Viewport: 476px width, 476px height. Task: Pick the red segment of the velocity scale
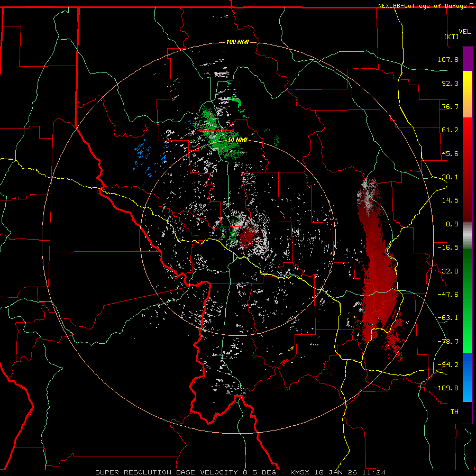[467, 169]
